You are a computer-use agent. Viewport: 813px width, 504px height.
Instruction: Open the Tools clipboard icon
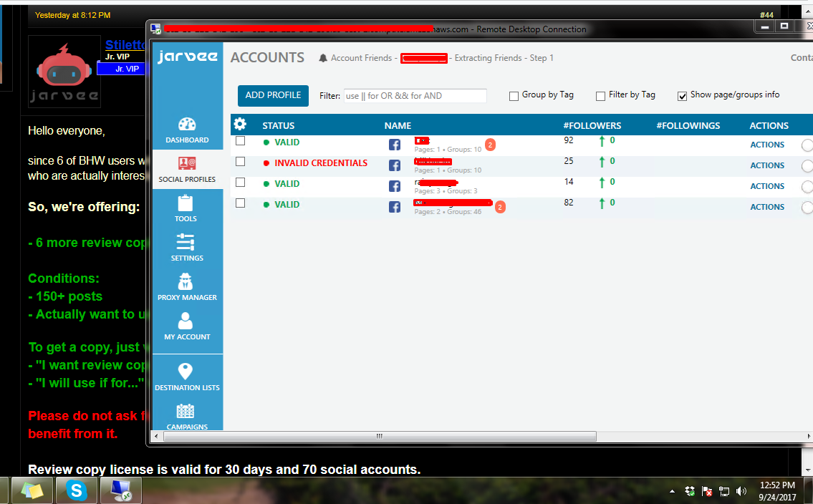click(x=185, y=203)
